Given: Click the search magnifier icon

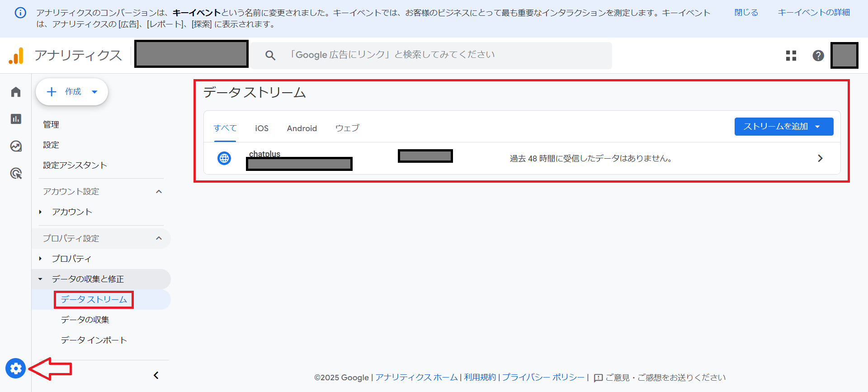Looking at the screenshot, I should point(270,55).
